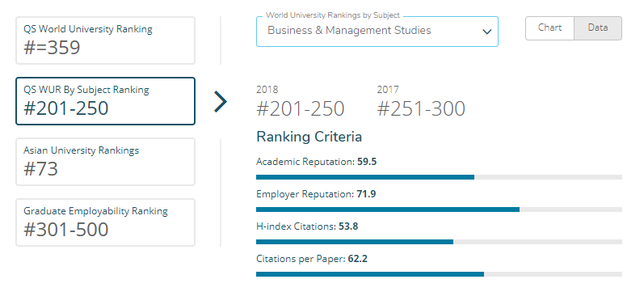644x292 pixels.
Task: Click the H-index Citations progress bar
Action: pyautogui.click(x=439, y=242)
